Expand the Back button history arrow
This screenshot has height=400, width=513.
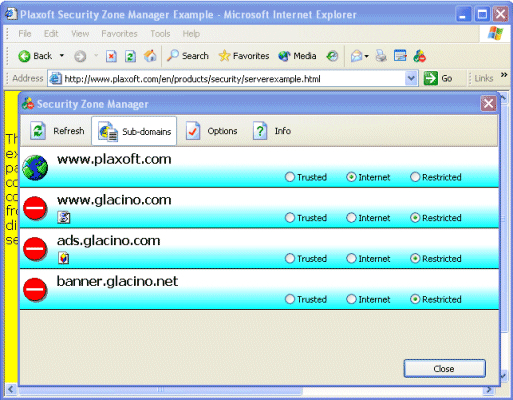(62, 56)
